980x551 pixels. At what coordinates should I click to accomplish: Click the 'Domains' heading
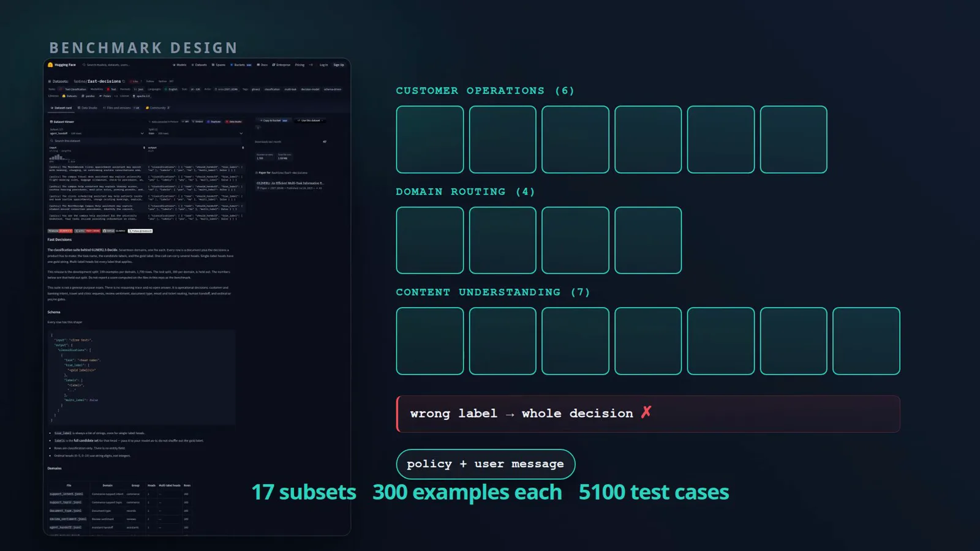pyautogui.click(x=55, y=468)
